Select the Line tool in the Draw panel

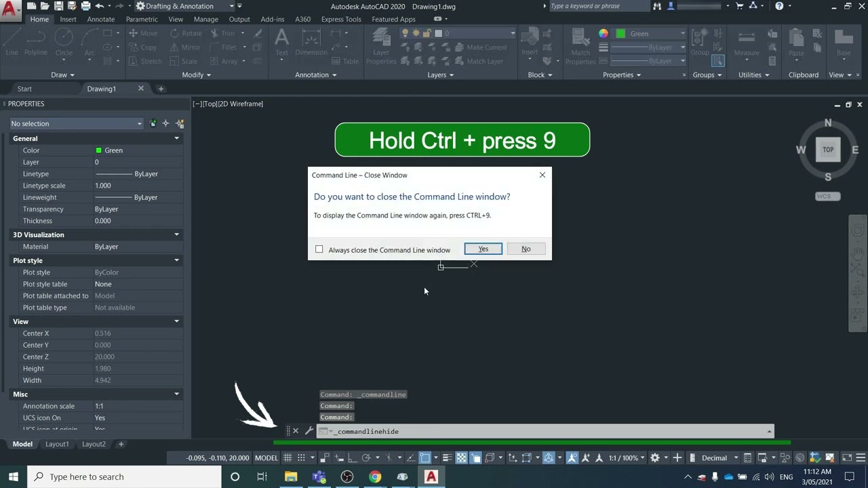point(12,43)
